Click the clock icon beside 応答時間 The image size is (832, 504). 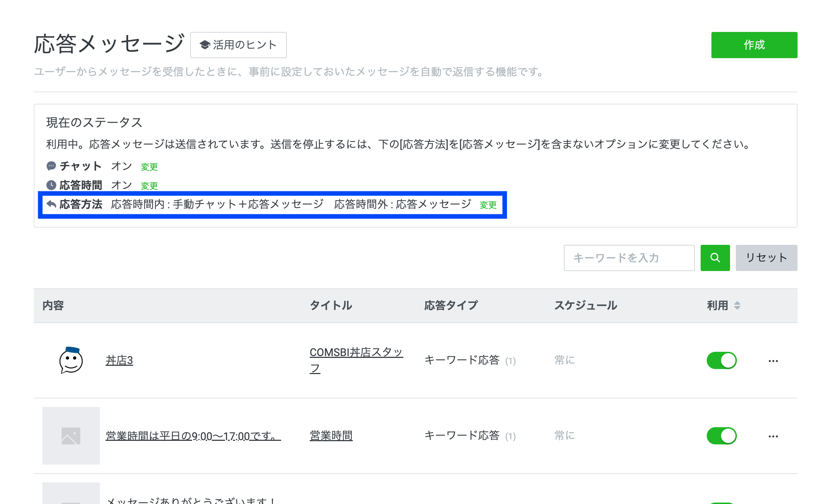point(51,185)
